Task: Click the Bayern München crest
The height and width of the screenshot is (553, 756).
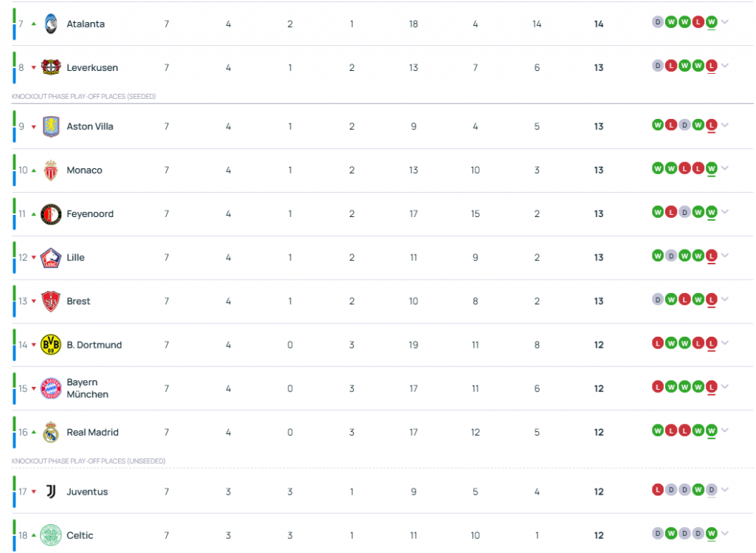Action: pyautogui.click(x=51, y=388)
